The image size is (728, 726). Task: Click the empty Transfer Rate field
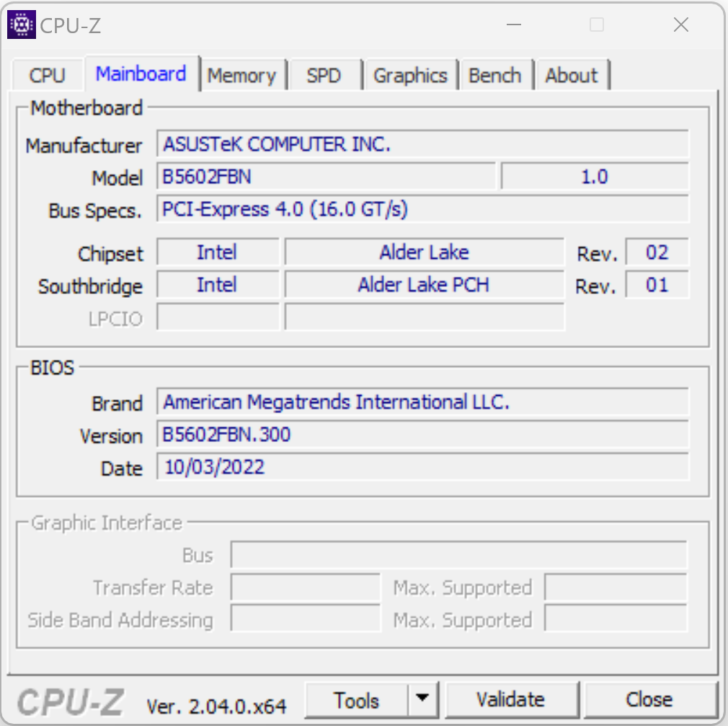click(x=306, y=588)
